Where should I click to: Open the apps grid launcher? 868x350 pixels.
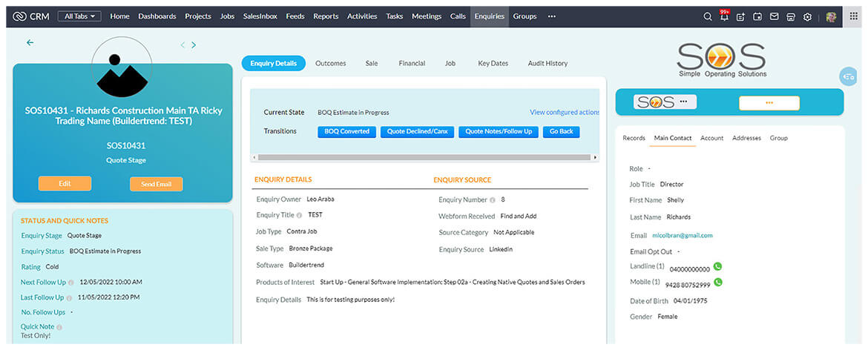click(853, 16)
